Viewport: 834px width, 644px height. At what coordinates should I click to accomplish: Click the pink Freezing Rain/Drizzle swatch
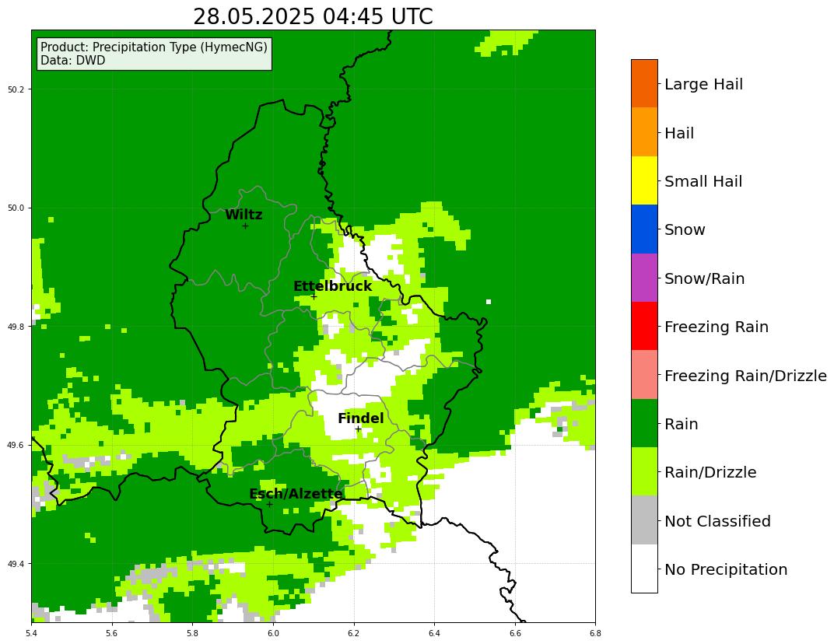[644, 374]
